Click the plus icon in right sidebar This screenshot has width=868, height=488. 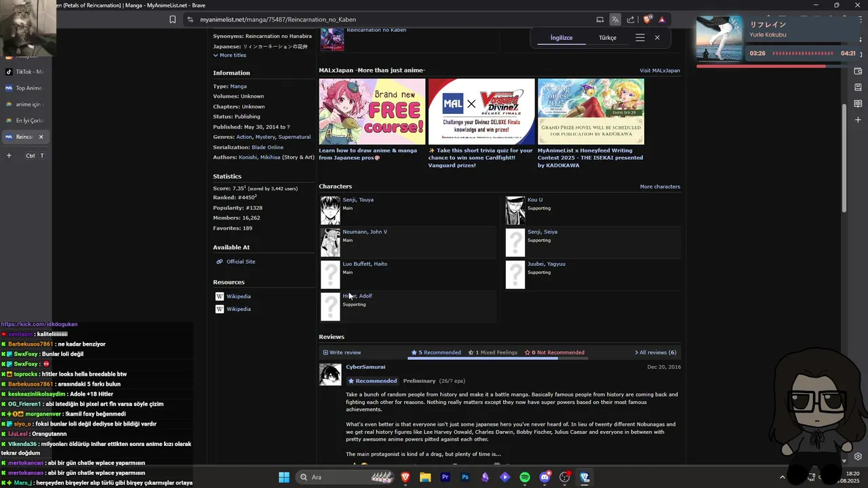pyautogui.click(x=858, y=120)
